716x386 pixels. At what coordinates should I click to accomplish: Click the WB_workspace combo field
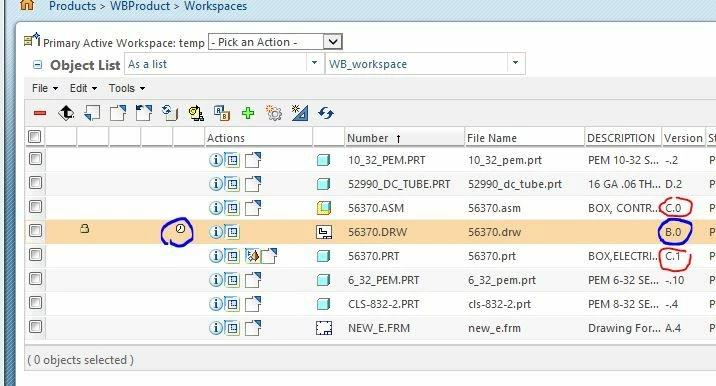(425, 63)
